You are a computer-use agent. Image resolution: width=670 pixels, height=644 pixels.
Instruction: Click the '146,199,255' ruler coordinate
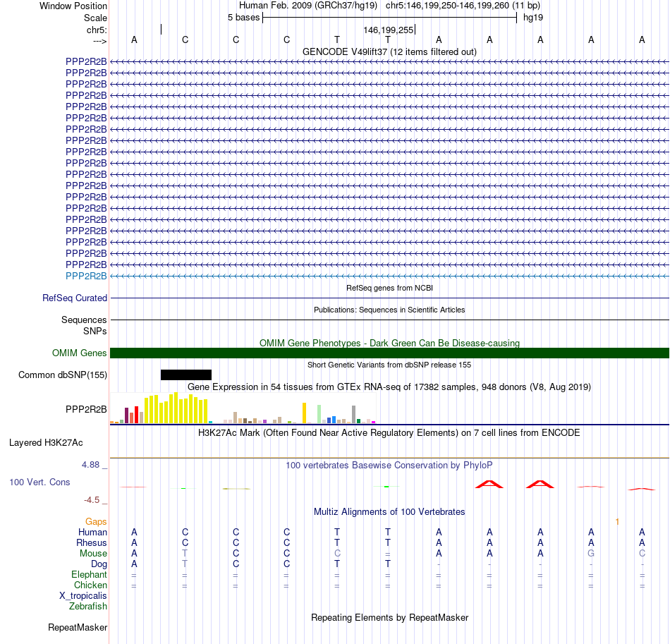click(x=389, y=30)
